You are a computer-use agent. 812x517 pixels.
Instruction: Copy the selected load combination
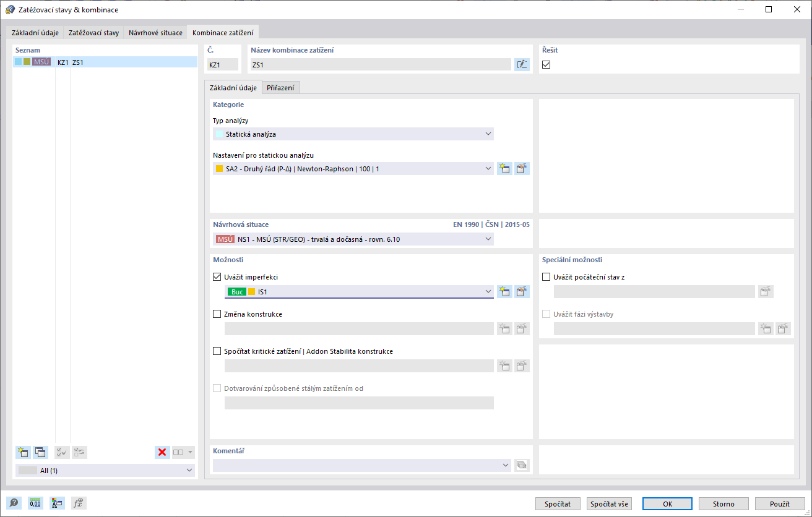click(41, 452)
